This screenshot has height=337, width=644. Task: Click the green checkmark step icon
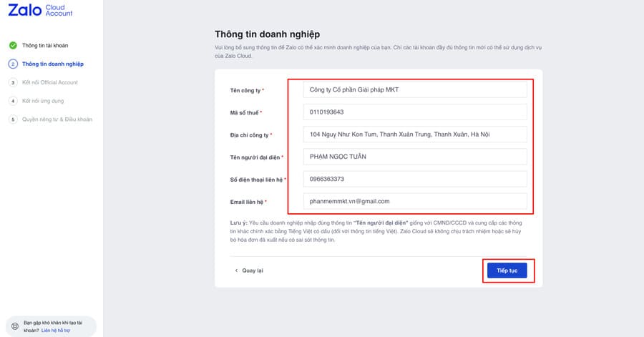tap(13, 45)
